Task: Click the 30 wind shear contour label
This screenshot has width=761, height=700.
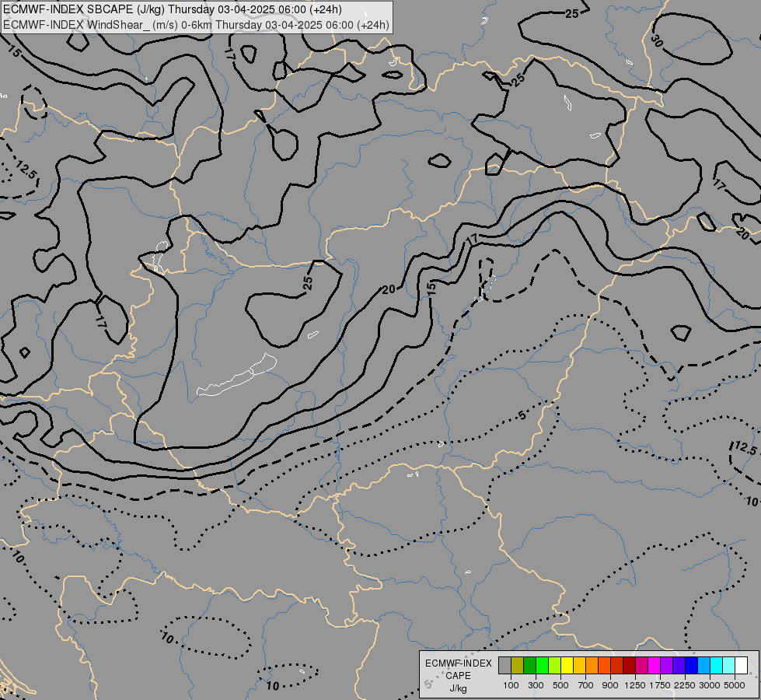Action: (x=656, y=41)
